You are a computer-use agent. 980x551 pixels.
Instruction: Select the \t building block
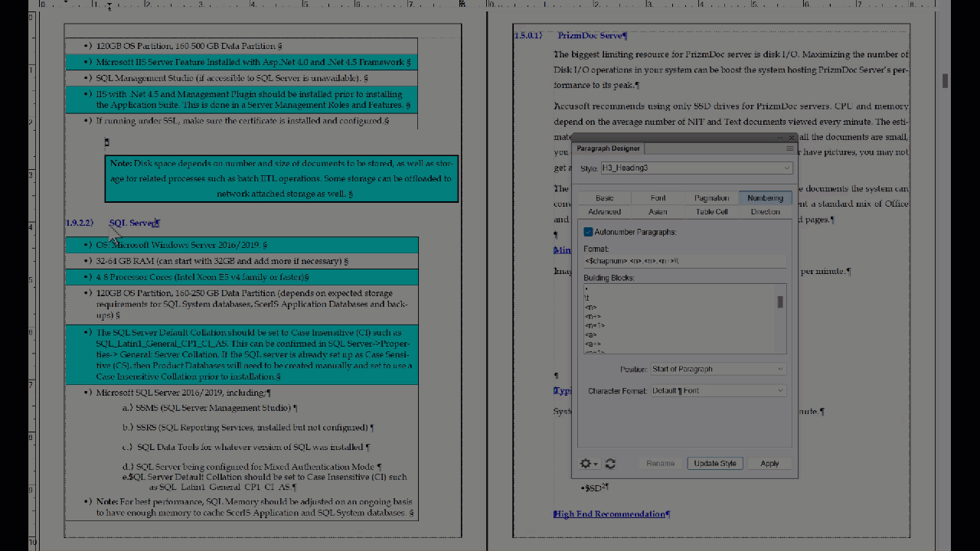click(x=587, y=298)
